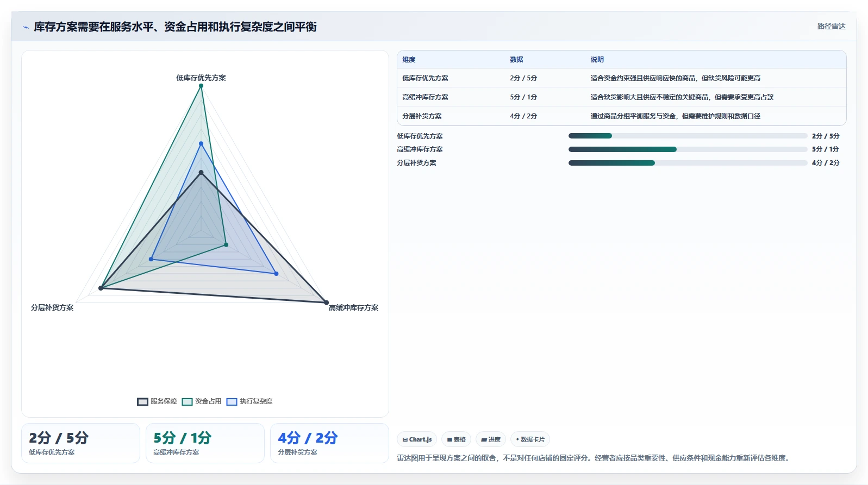Click progress label 低库存优先方案
Image resolution: width=868 pixels, height=485 pixels.
[x=420, y=136]
